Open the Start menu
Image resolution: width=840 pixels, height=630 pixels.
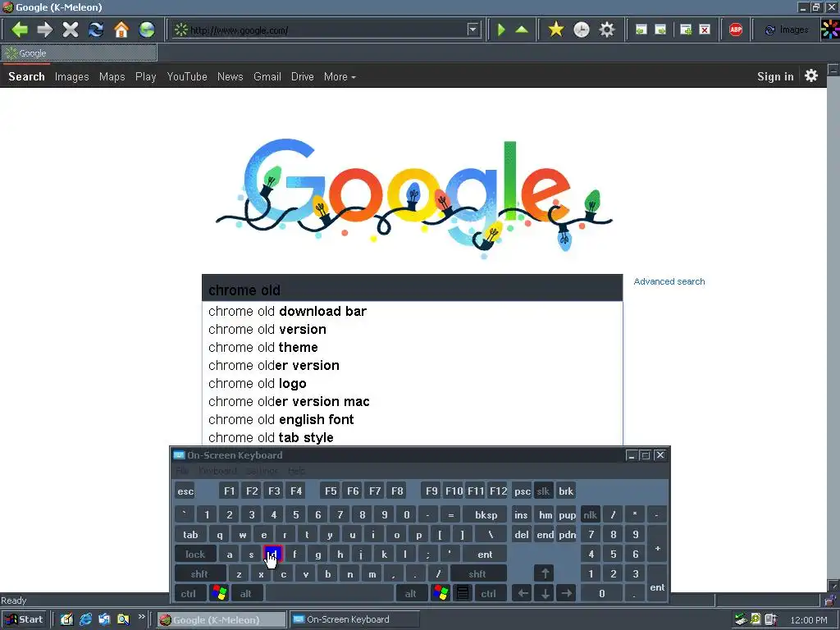click(25, 619)
